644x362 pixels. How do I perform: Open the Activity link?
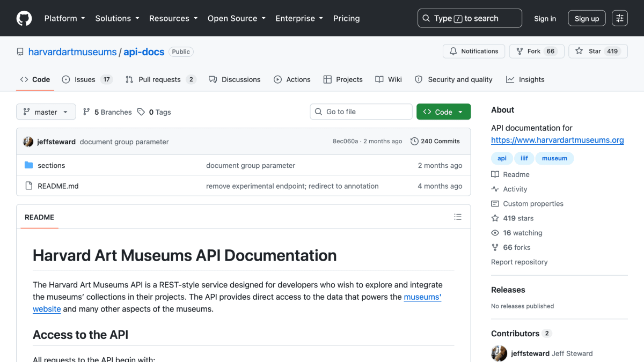(509, 189)
